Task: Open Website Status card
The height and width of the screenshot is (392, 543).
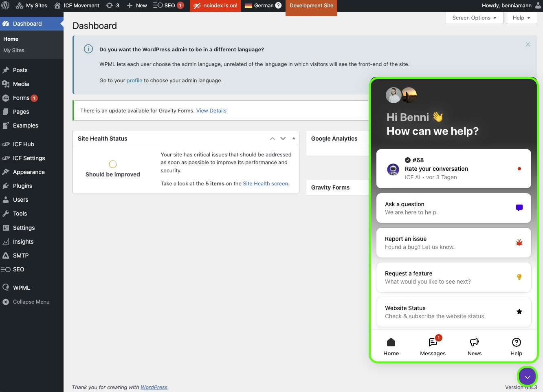Action: [454, 312]
